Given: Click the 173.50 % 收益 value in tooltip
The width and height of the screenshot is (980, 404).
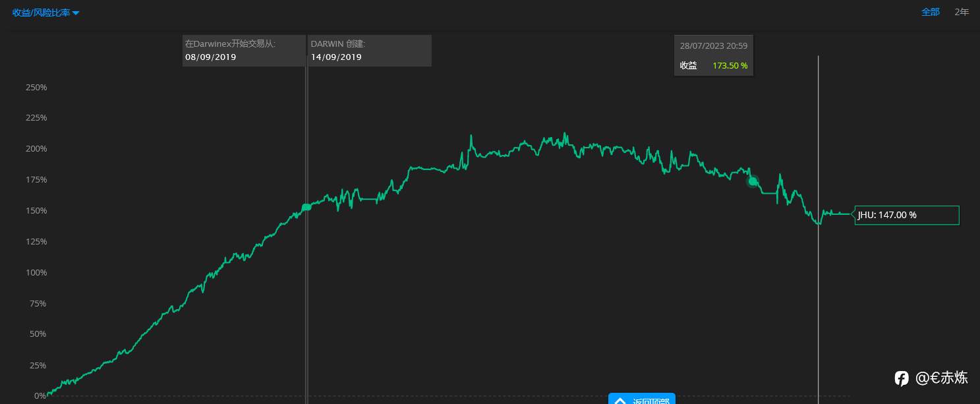Looking at the screenshot, I should [730, 66].
